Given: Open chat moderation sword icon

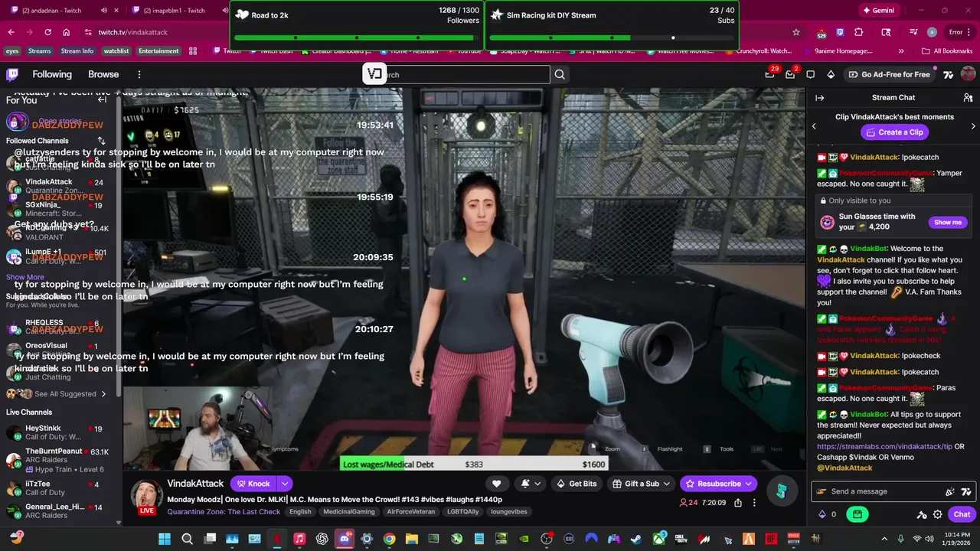Looking at the screenshot, I should pos(922,514).
